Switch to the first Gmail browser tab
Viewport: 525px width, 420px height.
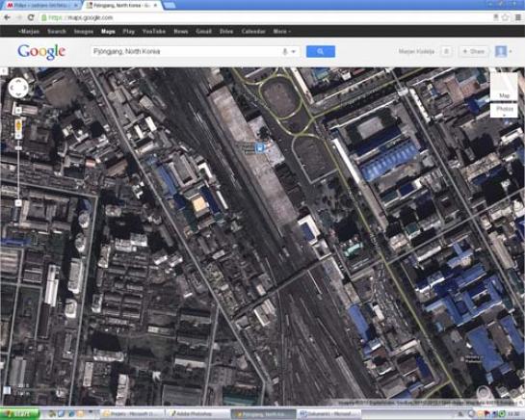(40, 6)
